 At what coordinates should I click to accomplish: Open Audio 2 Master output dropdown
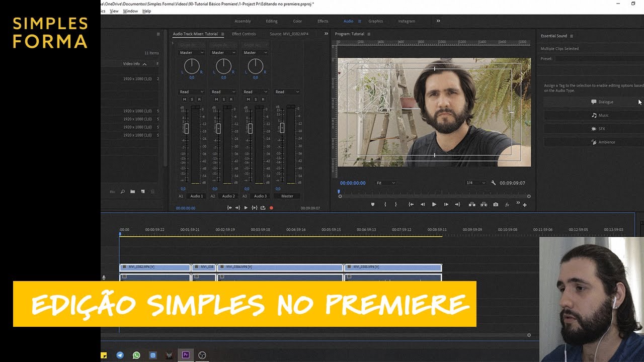pos(223,53)
